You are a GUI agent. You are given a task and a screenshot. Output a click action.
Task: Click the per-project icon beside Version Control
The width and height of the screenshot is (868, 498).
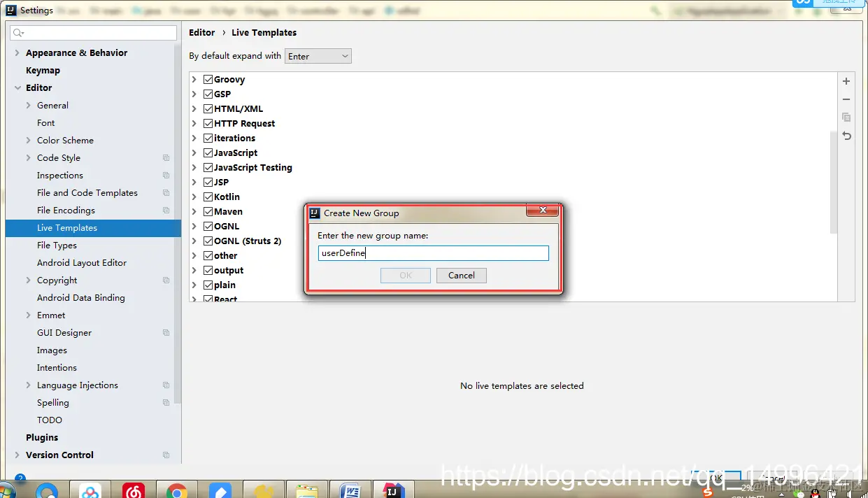click(x=166, y=455)
